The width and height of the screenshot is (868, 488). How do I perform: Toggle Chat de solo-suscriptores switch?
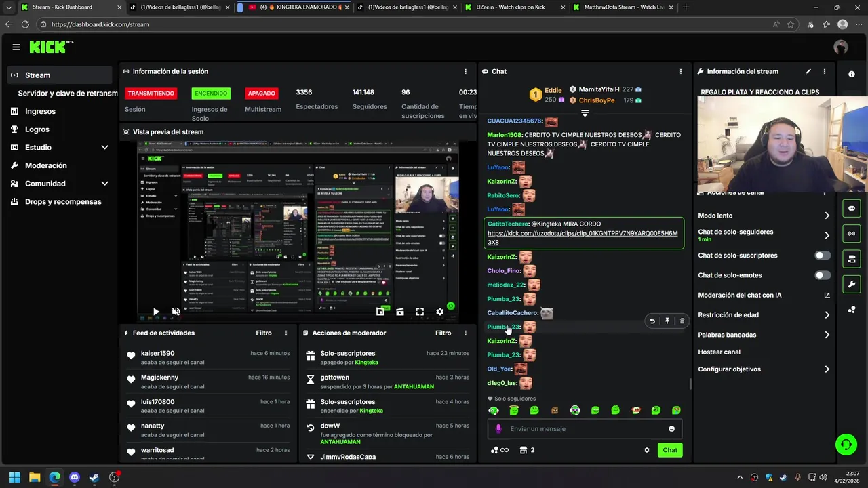822,256
